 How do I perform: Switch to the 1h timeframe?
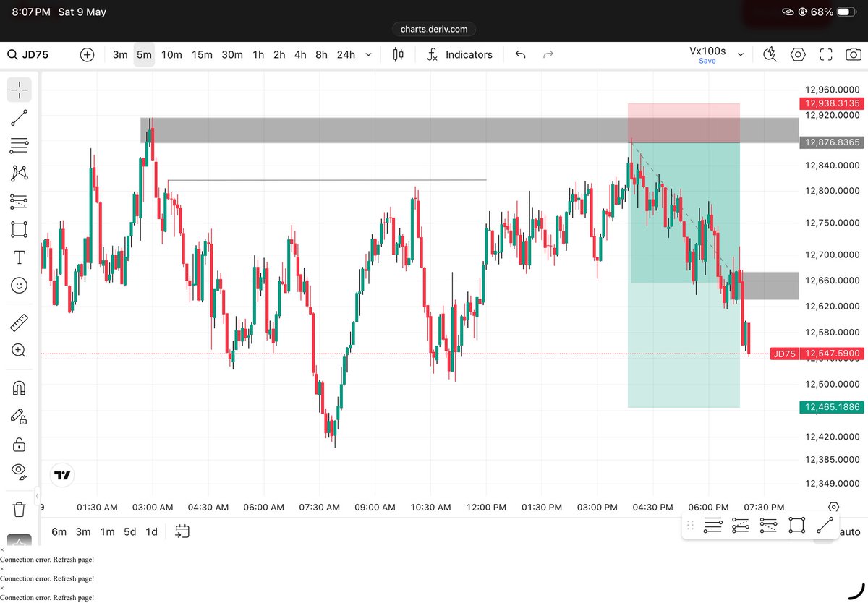tap(258, 54)
